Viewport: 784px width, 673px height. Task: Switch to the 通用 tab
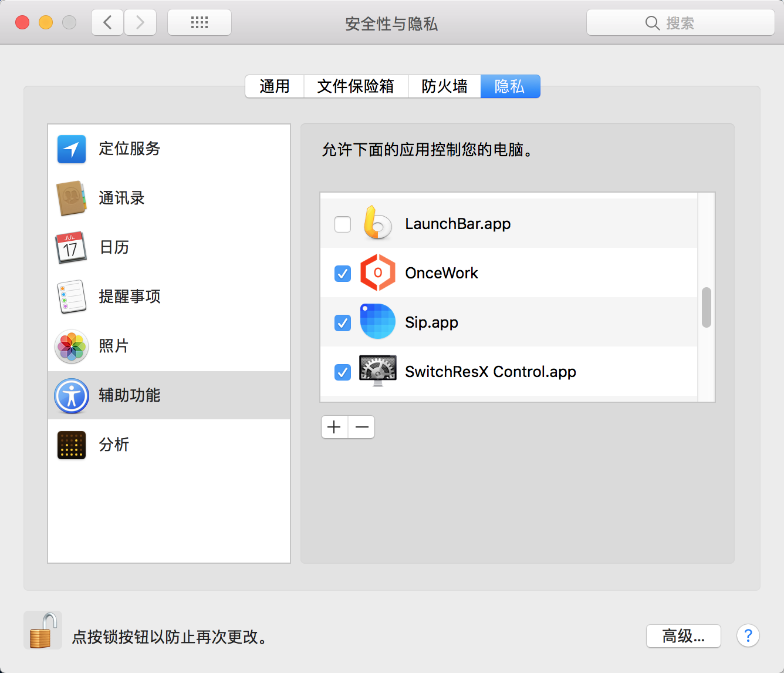(275, 86)
